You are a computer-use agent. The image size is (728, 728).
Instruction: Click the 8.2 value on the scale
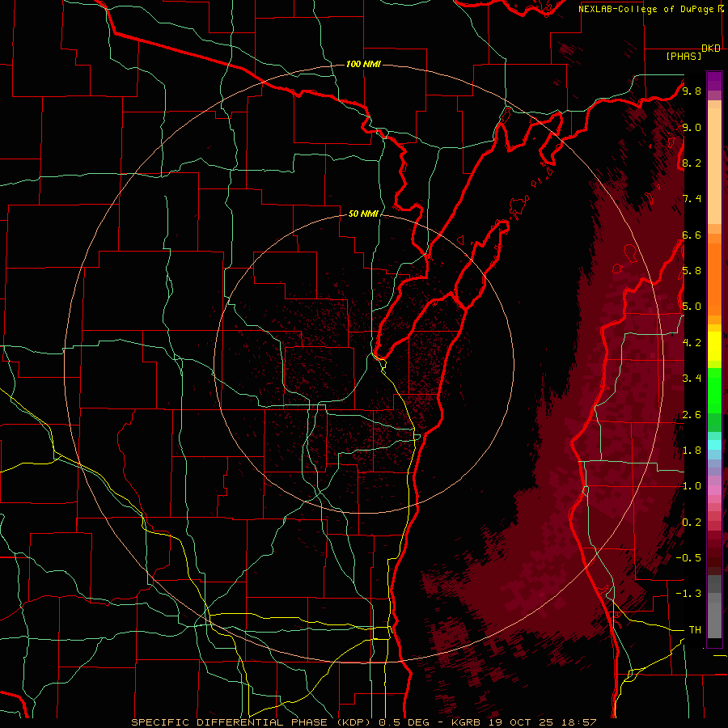click(x=692, y=163)
